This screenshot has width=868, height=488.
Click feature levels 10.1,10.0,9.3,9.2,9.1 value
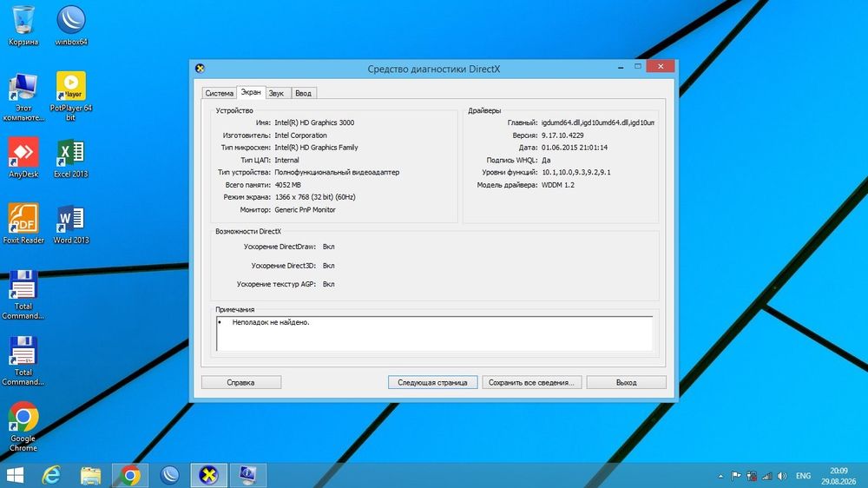coord(575,172)
